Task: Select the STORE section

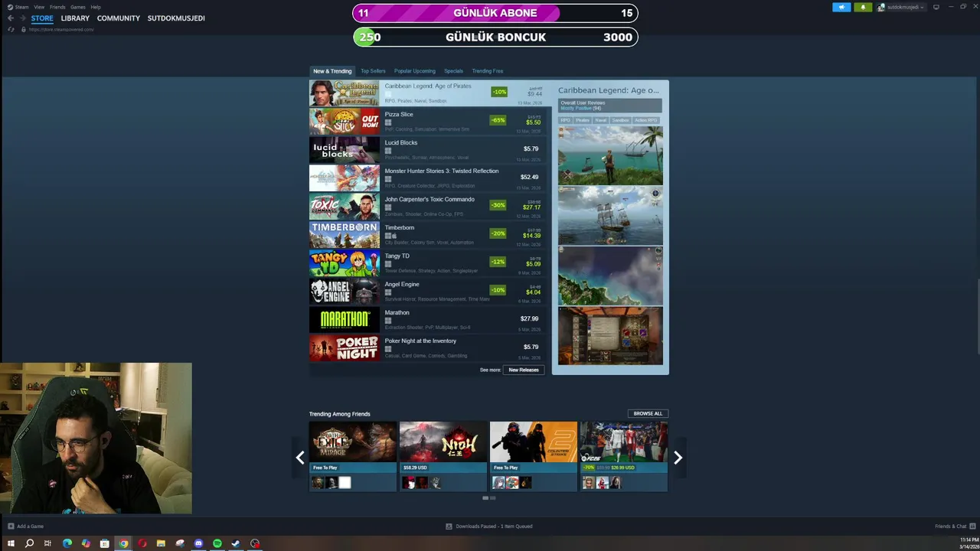Action: [x=42, y=18]
